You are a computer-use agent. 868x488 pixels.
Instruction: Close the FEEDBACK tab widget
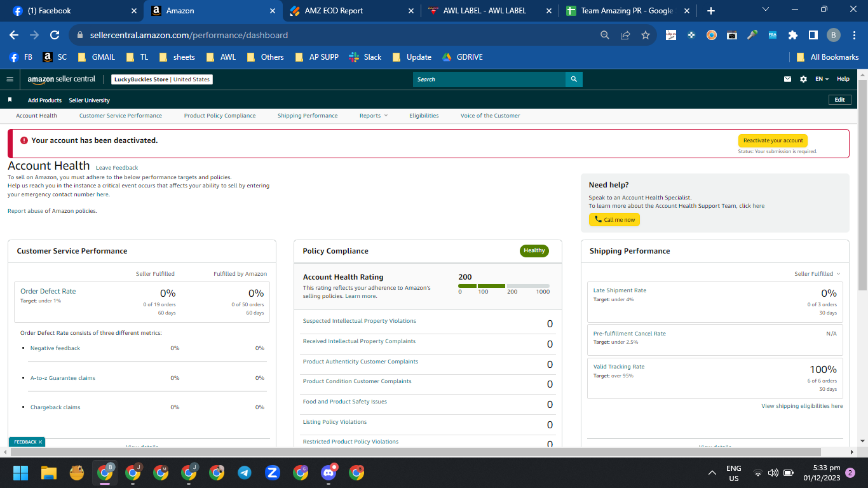click(40, 442)
